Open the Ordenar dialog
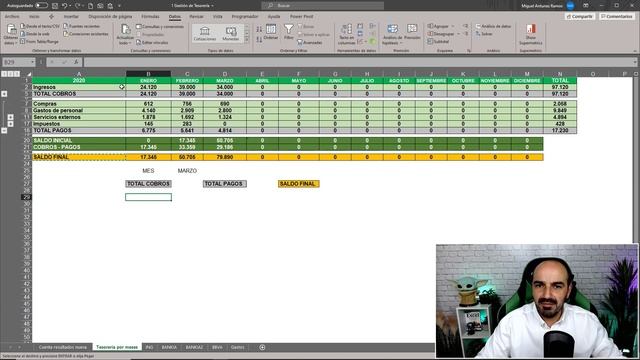 [271, 32]
